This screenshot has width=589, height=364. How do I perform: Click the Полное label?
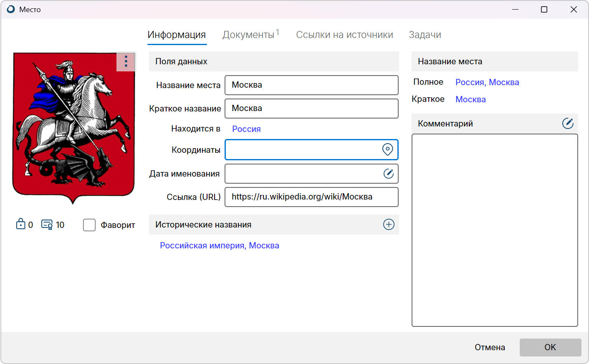[x=428, y=82]
